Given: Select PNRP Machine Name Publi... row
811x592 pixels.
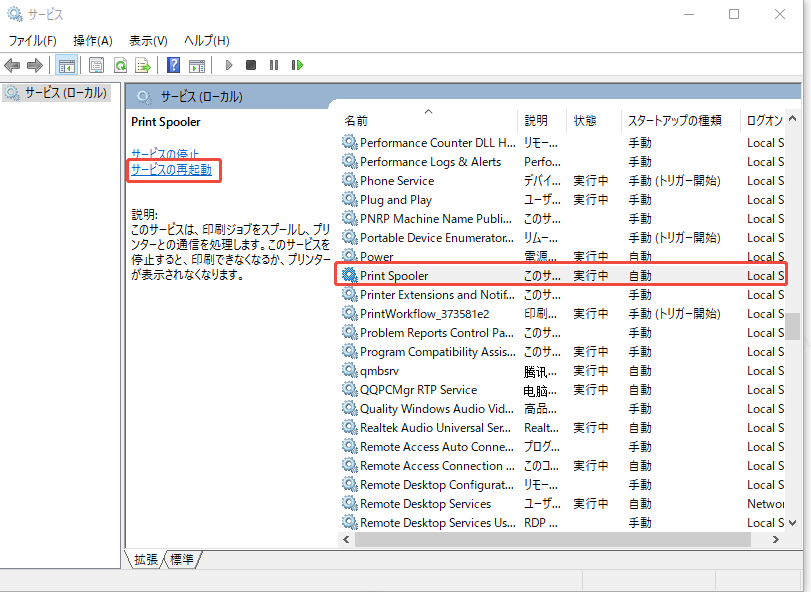Looking at the screenshot, I should pyautogui.click(x=563, y=219).
